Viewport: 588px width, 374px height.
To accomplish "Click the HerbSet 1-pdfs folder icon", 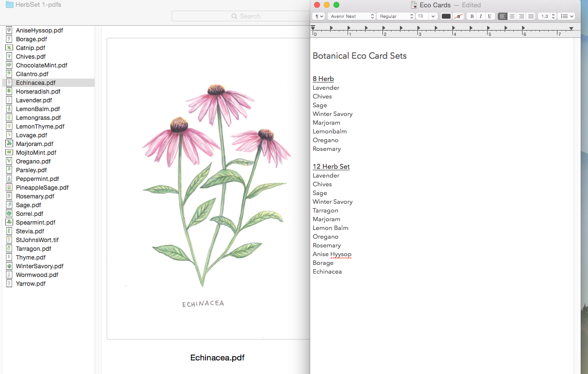I will (9, 4).
